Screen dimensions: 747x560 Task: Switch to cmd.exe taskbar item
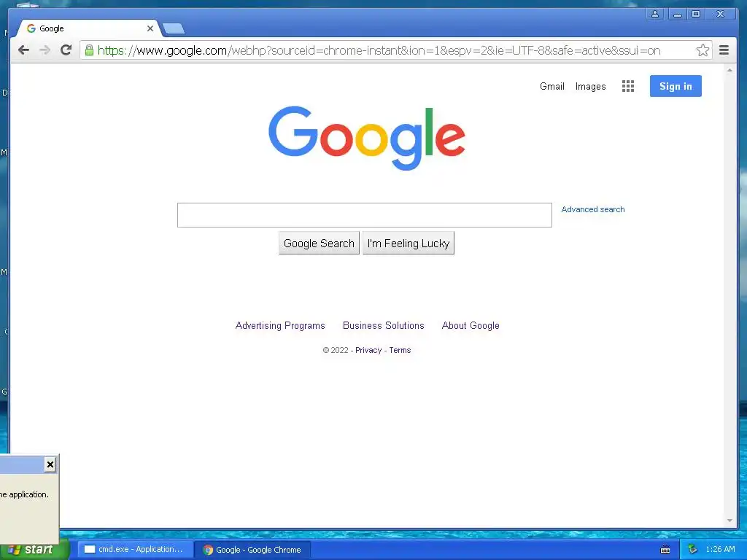click(135, 550)
